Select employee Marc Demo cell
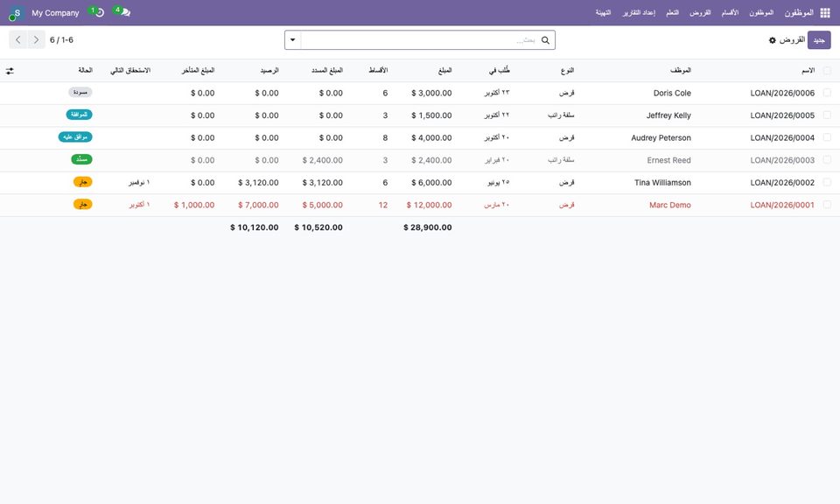The width and height of the screenshot is (840, 504). click(x=670, y=205)
